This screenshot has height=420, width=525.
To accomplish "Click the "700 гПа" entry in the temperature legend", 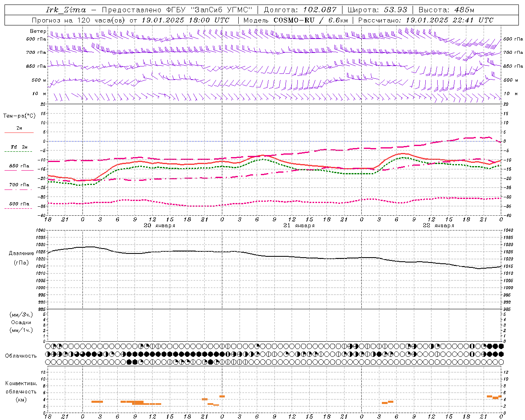I will (x=19, y=185).
